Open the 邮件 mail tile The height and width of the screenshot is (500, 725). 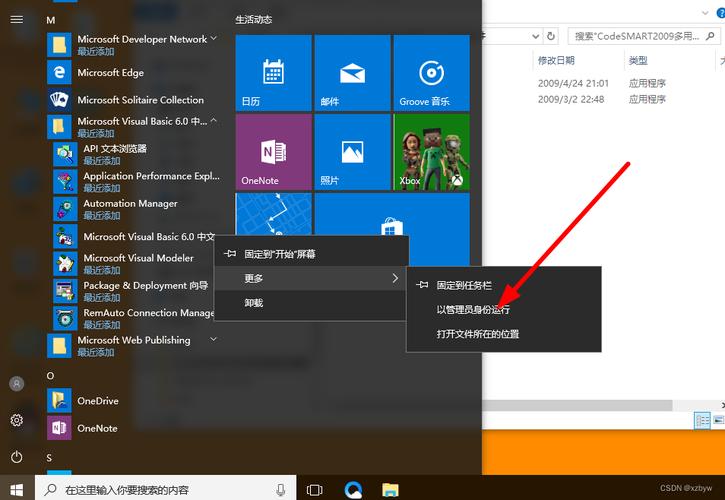coord(352,73)
